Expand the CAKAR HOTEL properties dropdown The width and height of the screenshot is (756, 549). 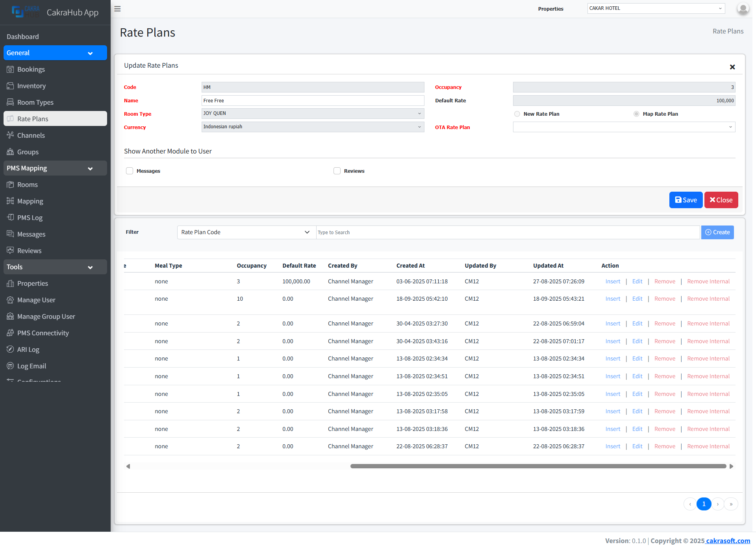(656, 8)
